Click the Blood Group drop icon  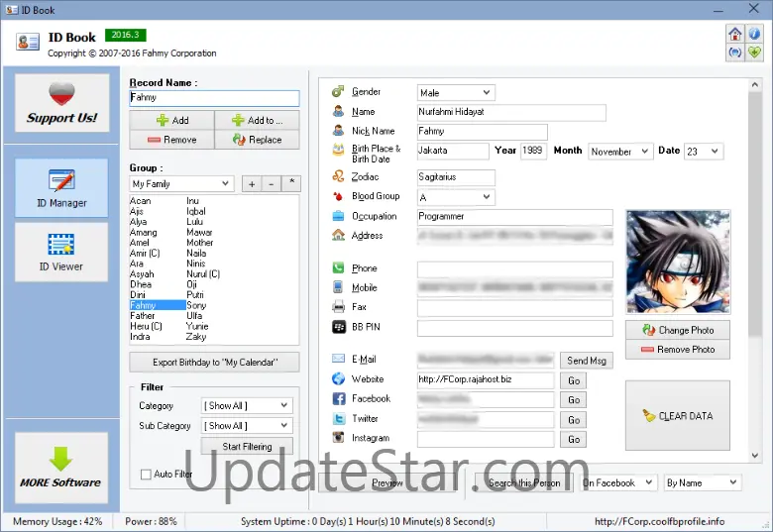pos(338,196)
